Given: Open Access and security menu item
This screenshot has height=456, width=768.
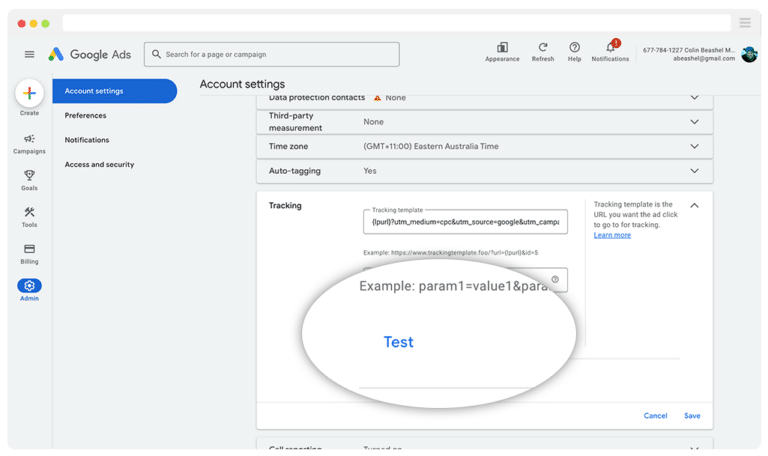Looking at the screenshot, I should 99,164.
